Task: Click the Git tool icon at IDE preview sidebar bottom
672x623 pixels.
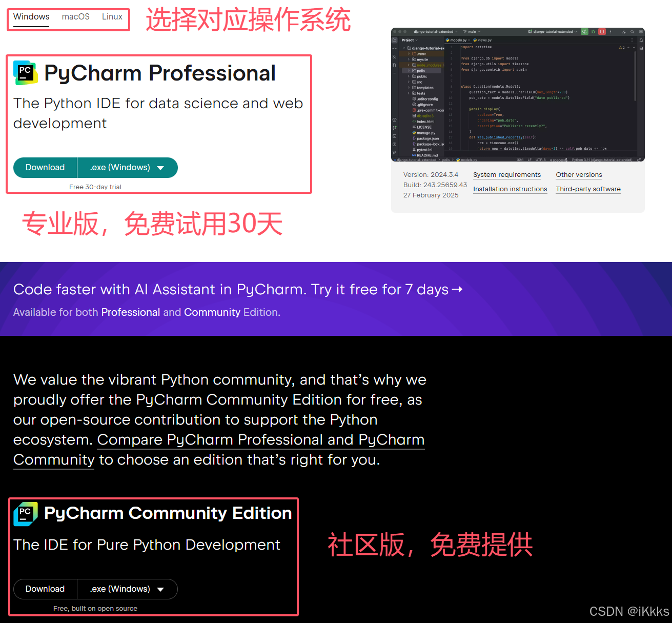Action: coord(394,152)
